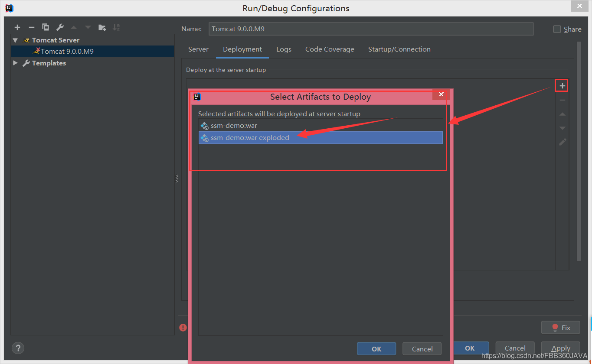Open the Startup/Connection tab
This screenshot has height=364, width=592.
click(399, 49)
